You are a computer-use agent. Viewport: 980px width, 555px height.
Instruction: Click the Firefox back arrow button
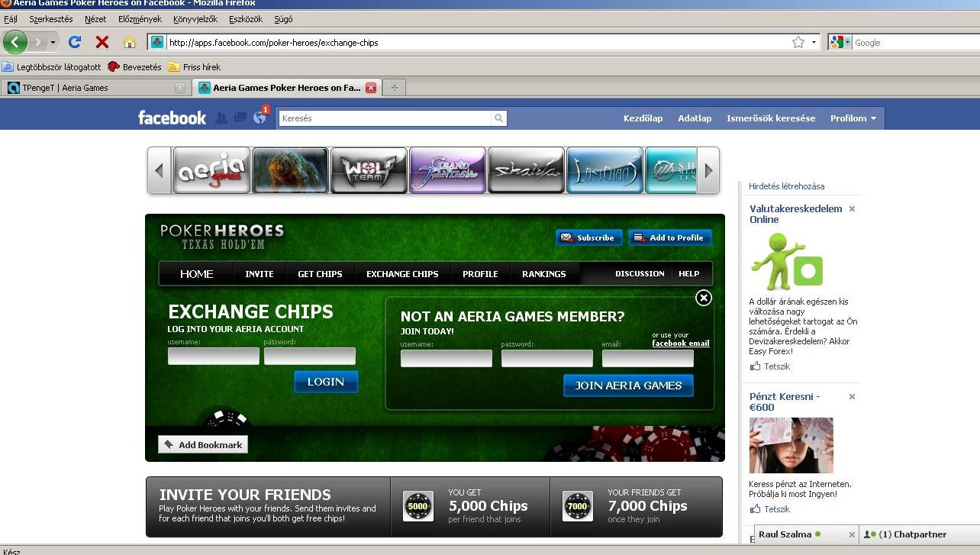coord(15,42)
